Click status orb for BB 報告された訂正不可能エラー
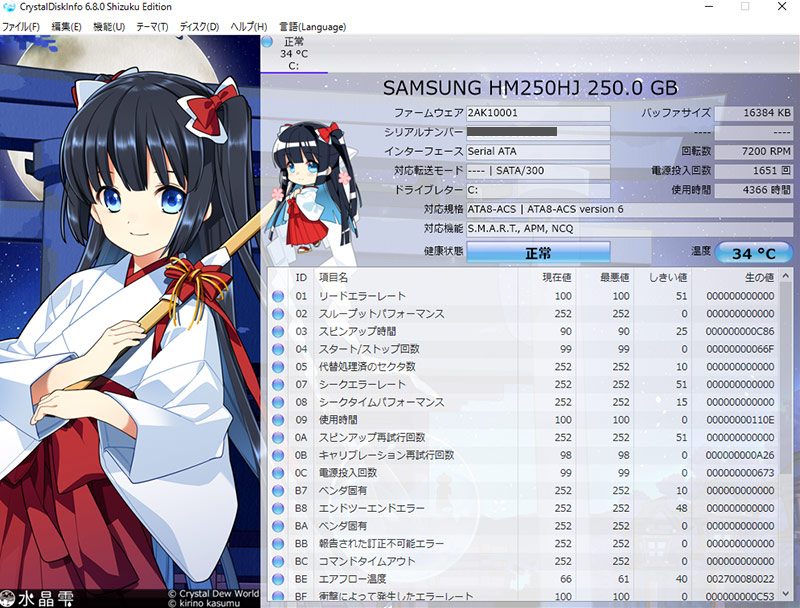The image size is (800, 608). click(x=278, y=544)
